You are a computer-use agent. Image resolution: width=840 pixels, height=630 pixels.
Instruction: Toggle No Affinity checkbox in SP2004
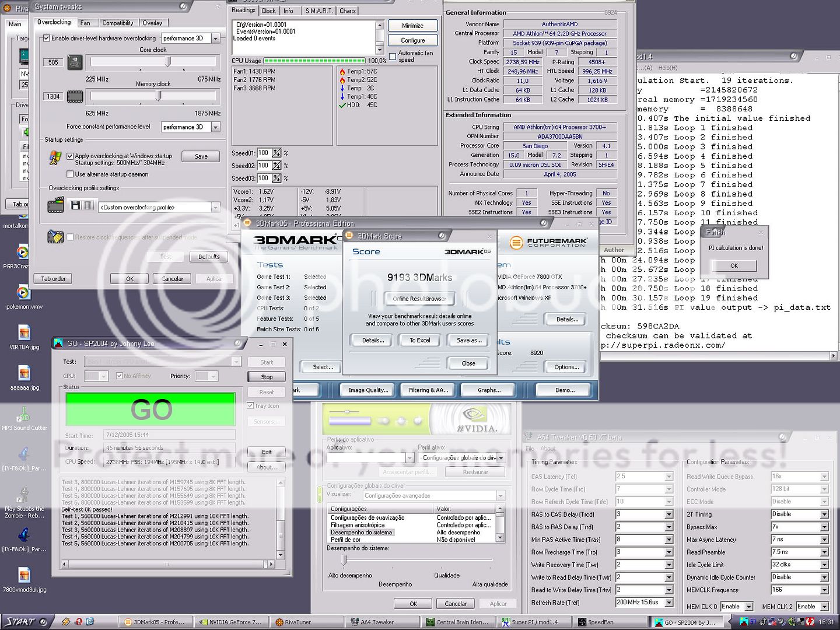tap(119, 376)
